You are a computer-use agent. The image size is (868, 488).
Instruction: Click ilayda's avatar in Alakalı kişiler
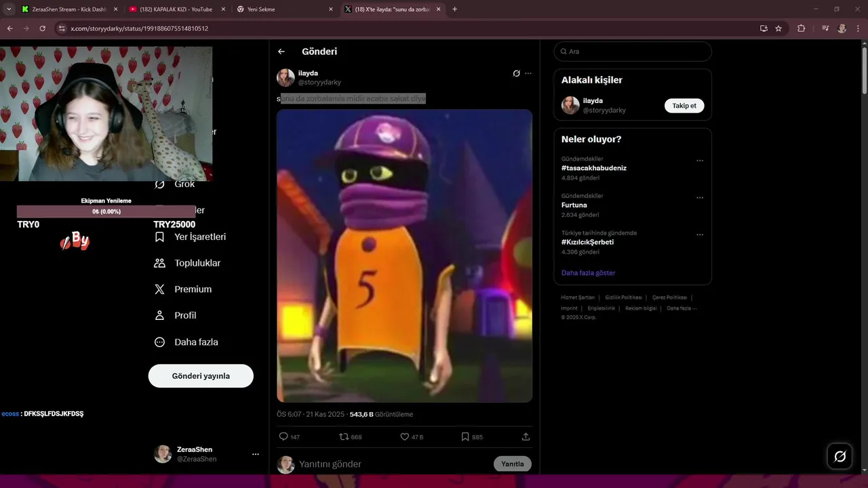pos(570,105)
